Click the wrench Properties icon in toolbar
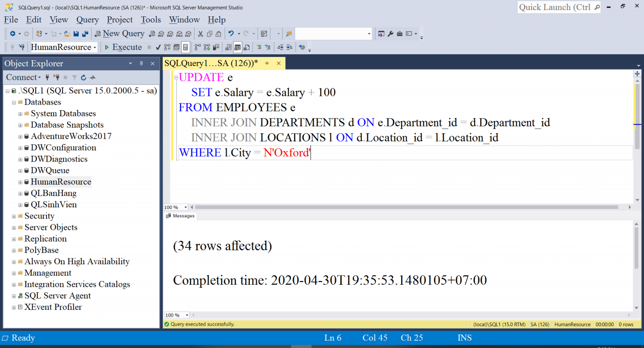Image resolution: width=644 pixels, height=348 pixels. click(x=390, y=34)
